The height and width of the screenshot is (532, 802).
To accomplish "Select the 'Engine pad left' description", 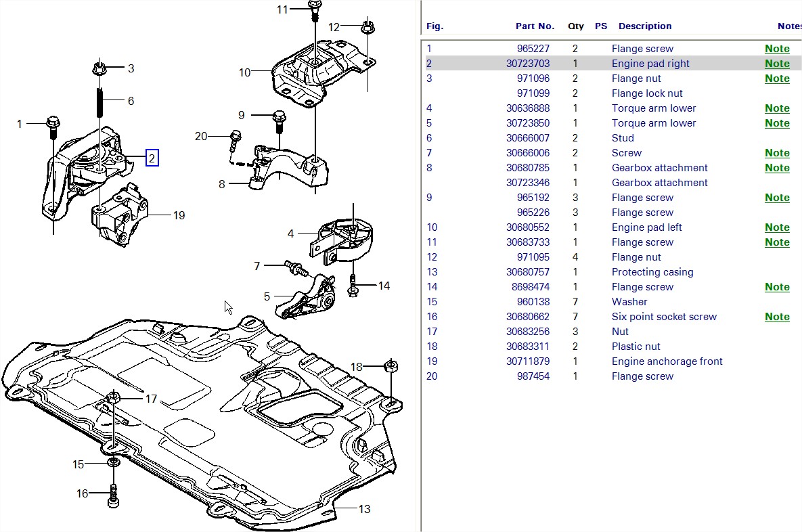I will click(x=647, y=227).
